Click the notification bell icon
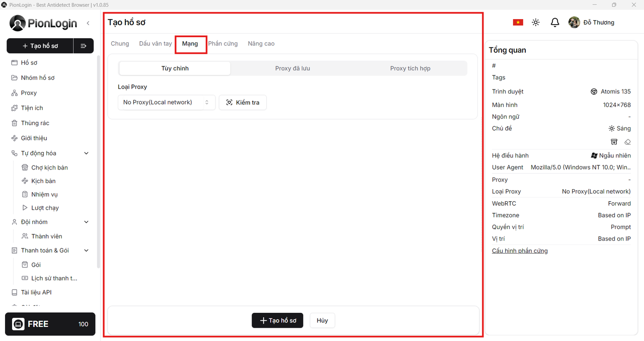Screen dimensions: 644x341 [x=555, y=23]
